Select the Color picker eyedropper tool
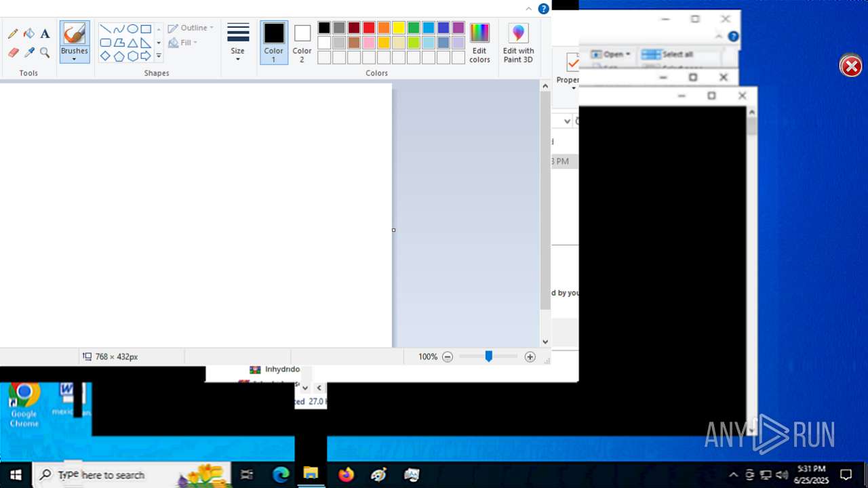The image size is (868, 488). [29, 52]
